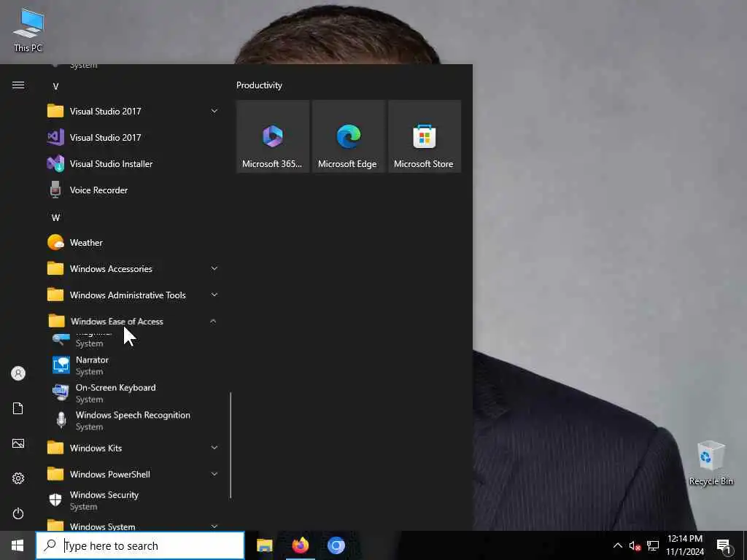This screenshot has width=747, height=560.
Task: Expand Windows PowerShell folder
Action: tap(133, 474)
